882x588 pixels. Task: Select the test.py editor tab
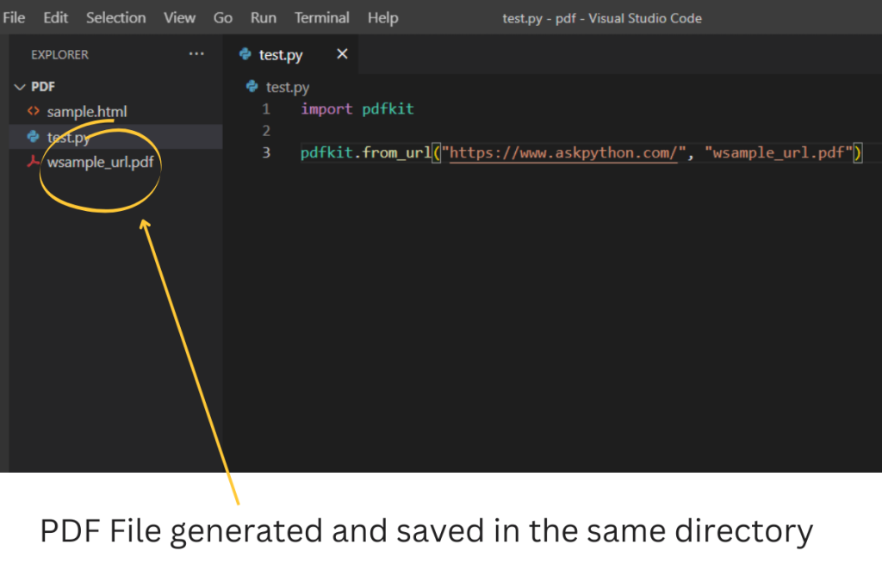coord(280,55)
